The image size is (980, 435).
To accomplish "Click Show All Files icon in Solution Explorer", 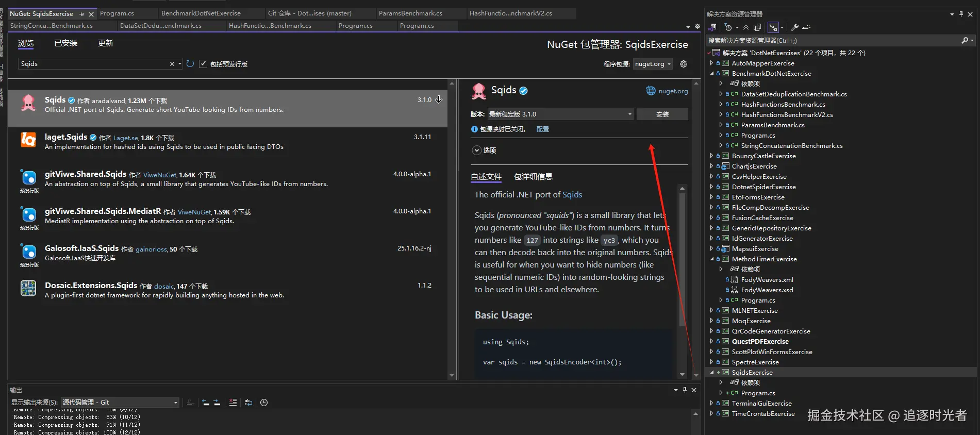I will click(x=757, y=27).
